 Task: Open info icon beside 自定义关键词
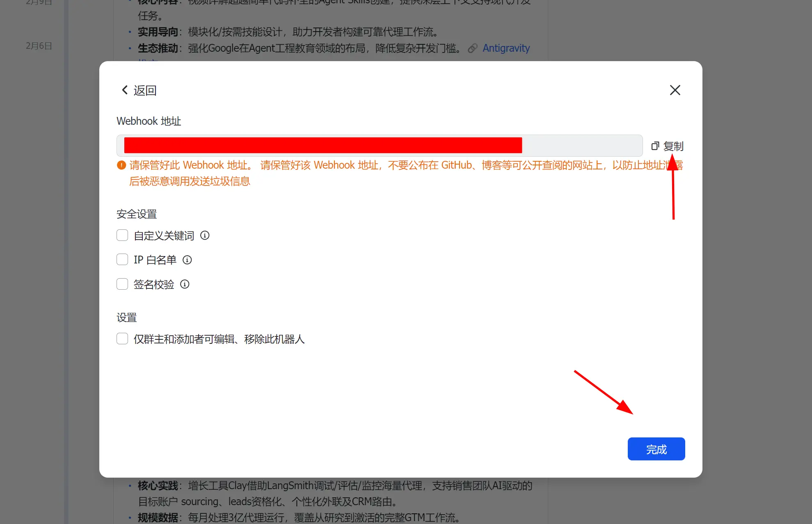coord(205,235)
